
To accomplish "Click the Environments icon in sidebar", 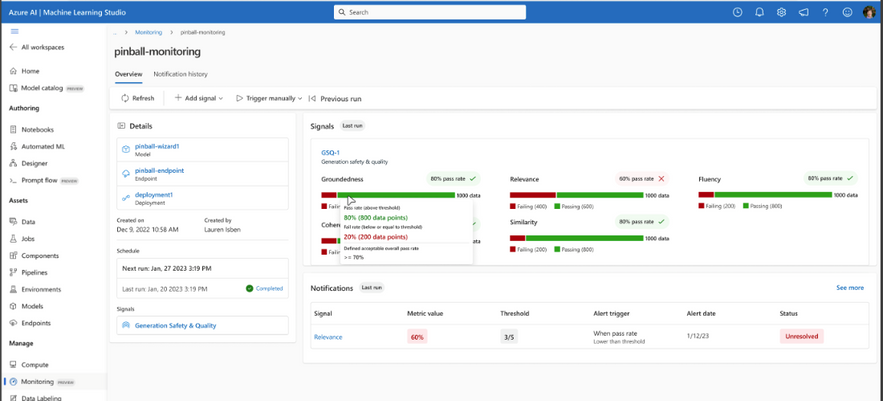I will click(14, 289).
